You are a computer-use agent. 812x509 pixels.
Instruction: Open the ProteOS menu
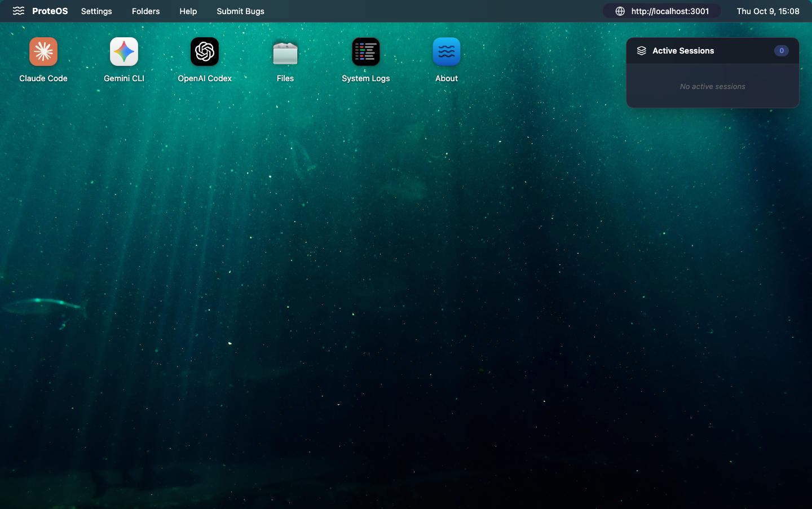point(50,11)
